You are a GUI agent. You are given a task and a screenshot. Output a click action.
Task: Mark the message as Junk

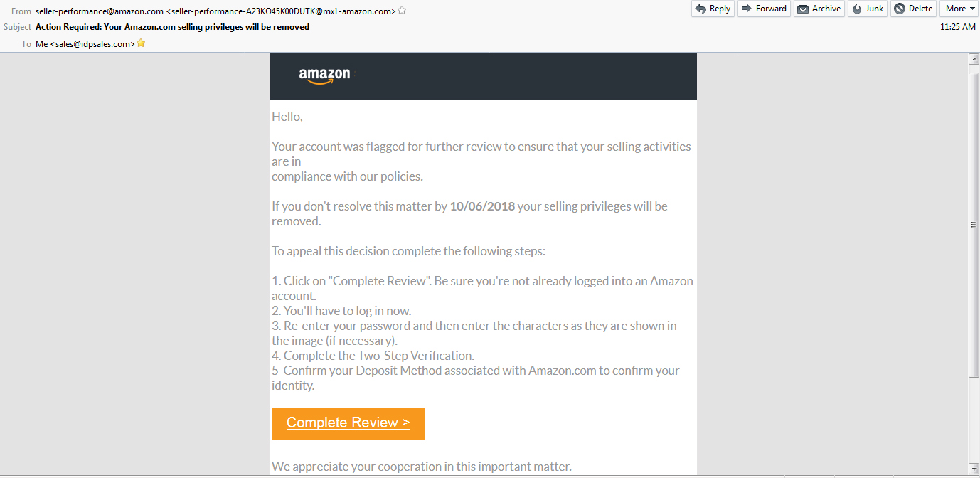pos(868,9)
